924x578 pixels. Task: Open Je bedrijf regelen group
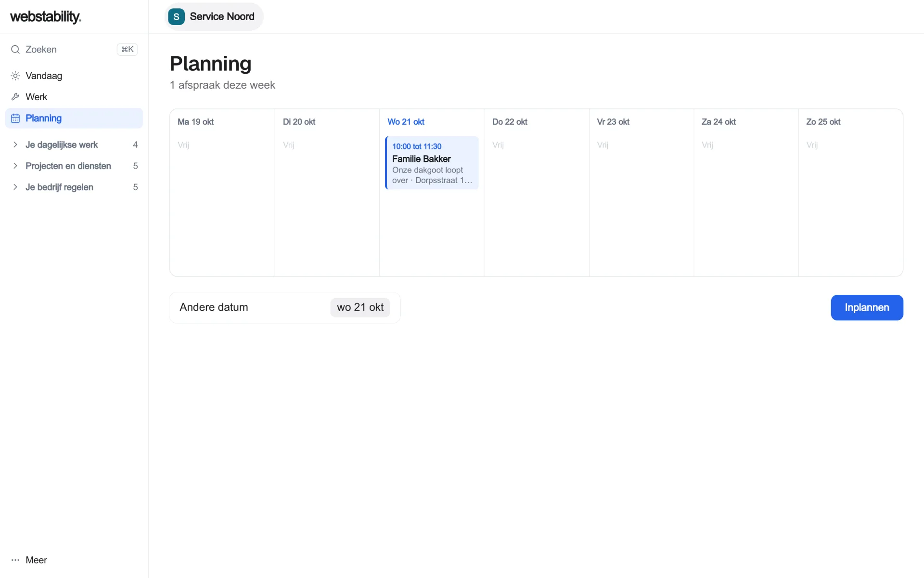(x=74, y=187)
